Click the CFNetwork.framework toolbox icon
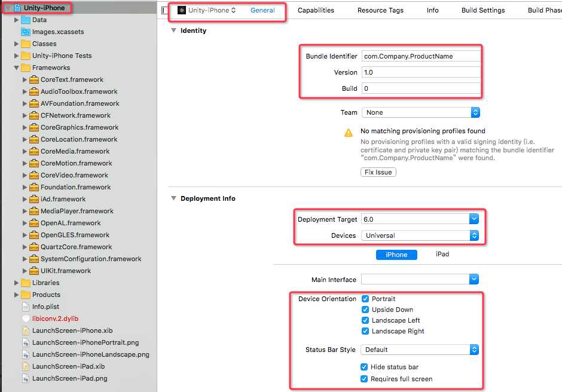This screenshot has height=392, width=562. [x=34, y=115]
